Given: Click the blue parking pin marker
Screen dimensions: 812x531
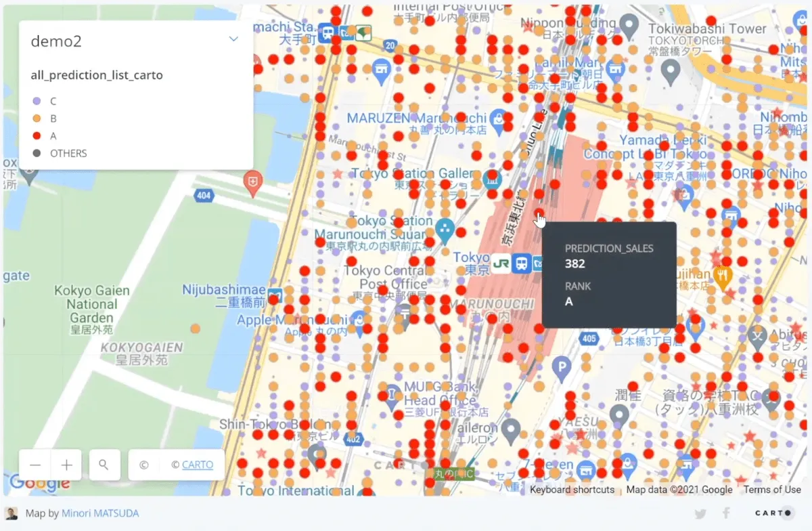Looking at the screenshot, I should pos(561,368).
